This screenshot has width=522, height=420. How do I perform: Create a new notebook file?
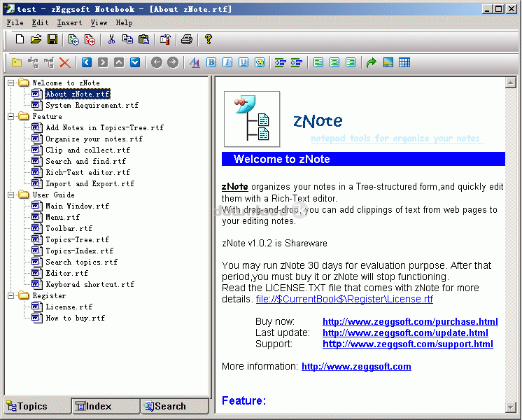(x=20, y=40)
